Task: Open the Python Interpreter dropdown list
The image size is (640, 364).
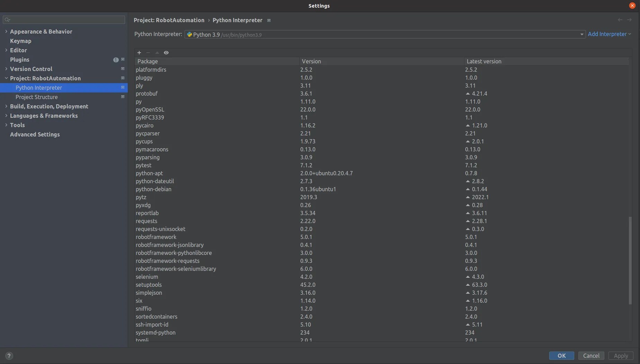Action: coord(581,34)
